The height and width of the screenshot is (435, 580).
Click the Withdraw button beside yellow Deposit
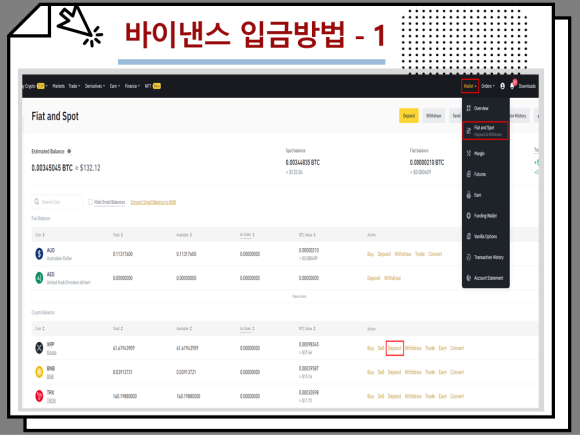click(x=434, y=116)
